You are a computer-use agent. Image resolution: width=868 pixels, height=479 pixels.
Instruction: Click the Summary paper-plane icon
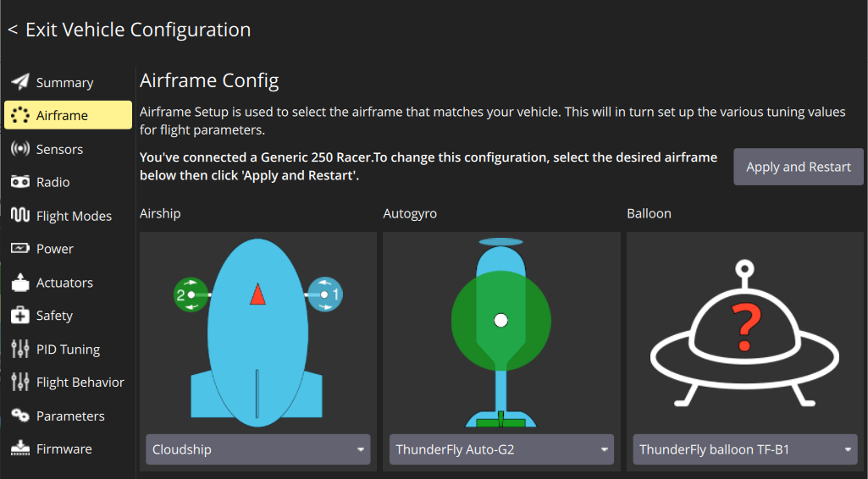(20, 82)
